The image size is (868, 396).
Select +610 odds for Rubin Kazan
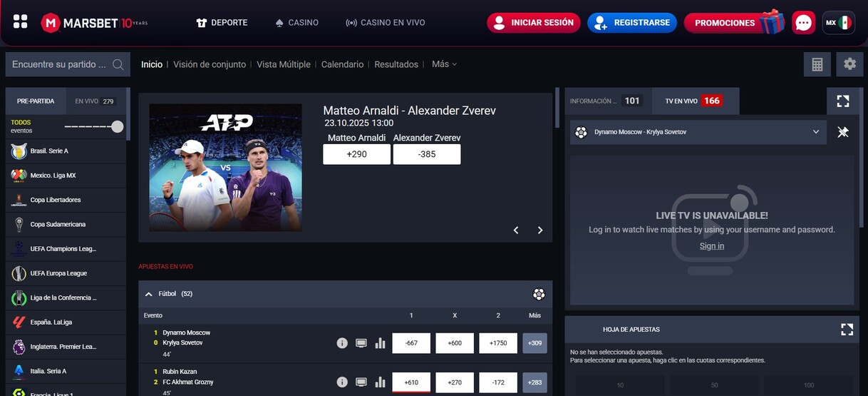coord(411,382)
